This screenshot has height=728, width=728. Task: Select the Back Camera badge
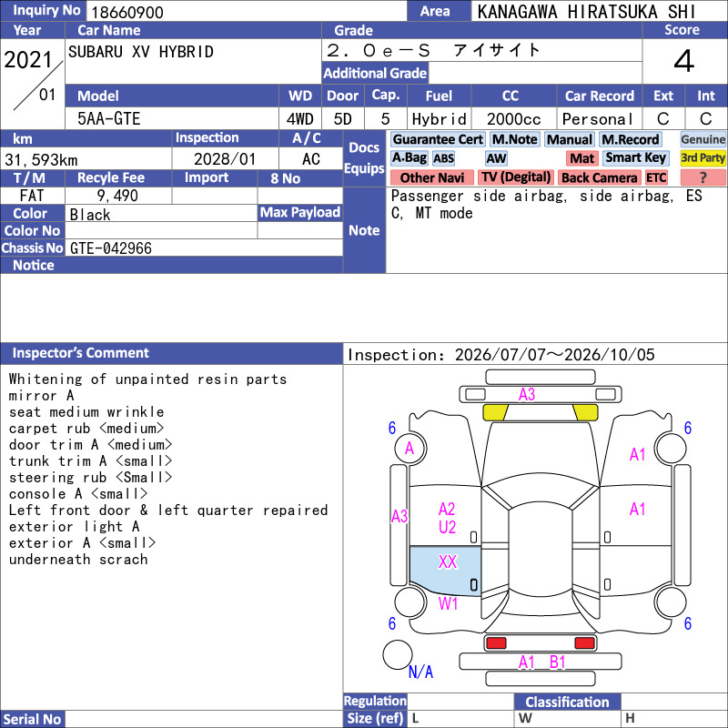599,177
